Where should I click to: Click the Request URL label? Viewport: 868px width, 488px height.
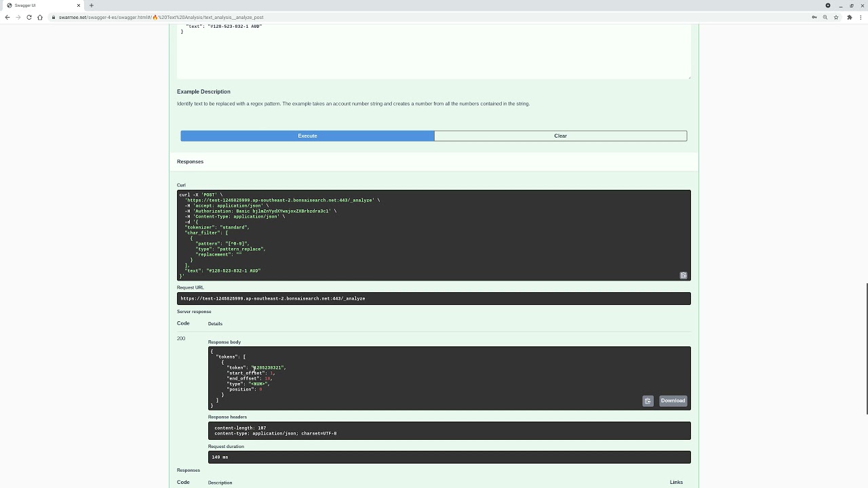coord(190,287)
